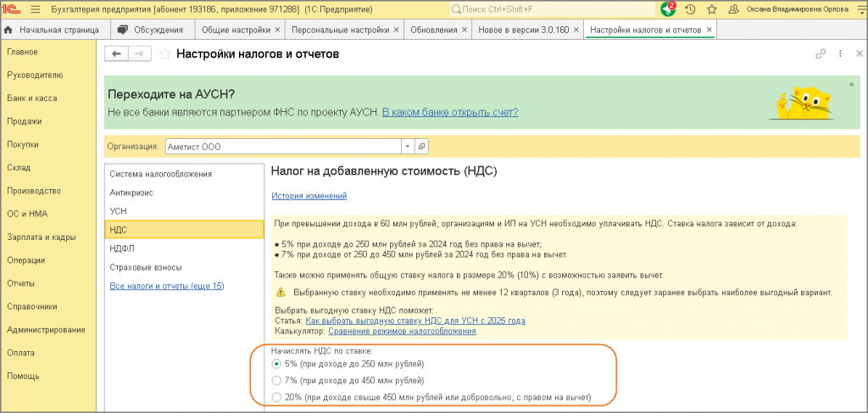Open user Оксана Владимировна Орлова menu
Screen dimensions: 868x413
(x=797, y=9)
